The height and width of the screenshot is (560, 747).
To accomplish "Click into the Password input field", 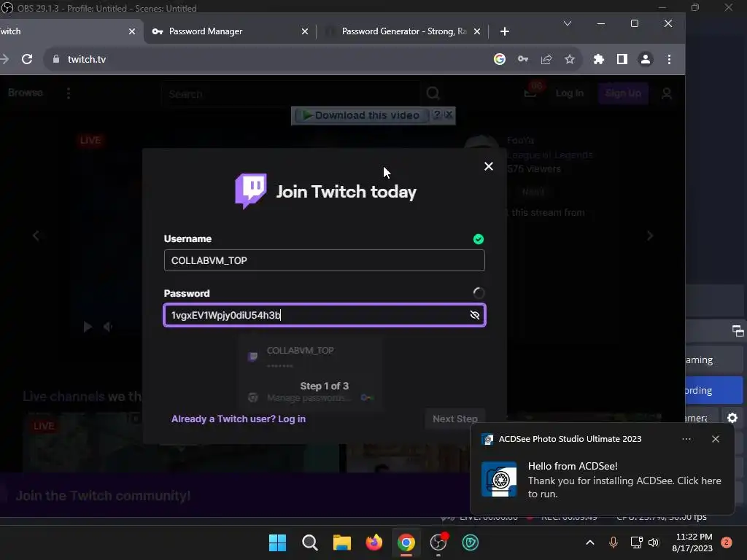I will [x=324, y=315].
